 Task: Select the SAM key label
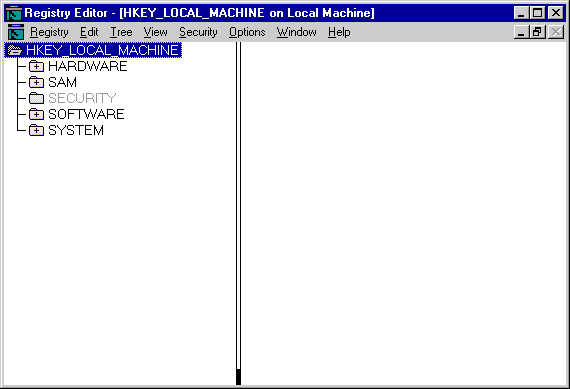(x=63, y=82)
